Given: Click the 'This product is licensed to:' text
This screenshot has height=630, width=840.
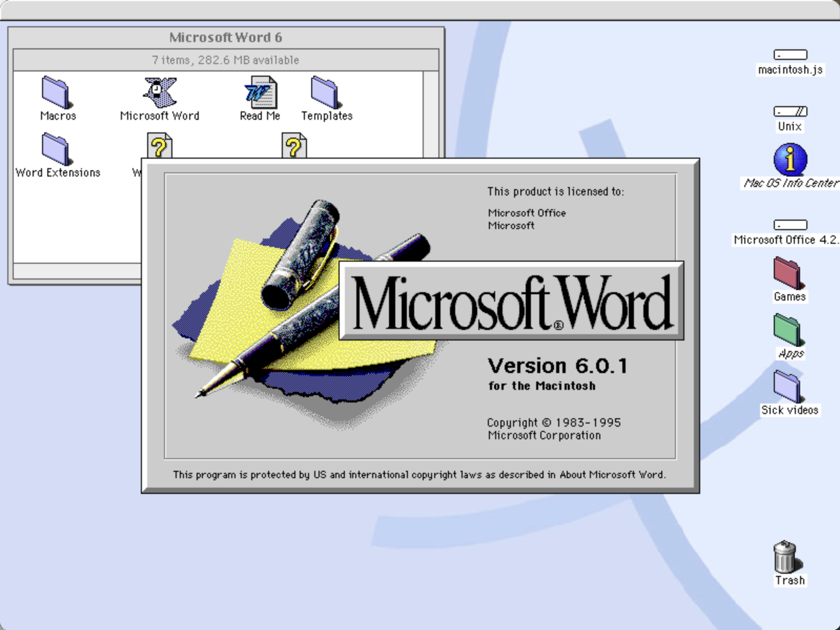Looking at the screenshot, I should point(556,192).
